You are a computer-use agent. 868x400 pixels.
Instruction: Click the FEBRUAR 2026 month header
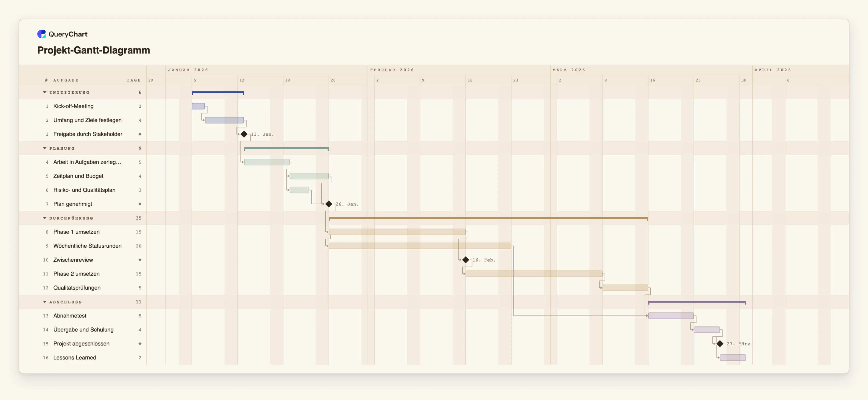[x=392, y=70]
